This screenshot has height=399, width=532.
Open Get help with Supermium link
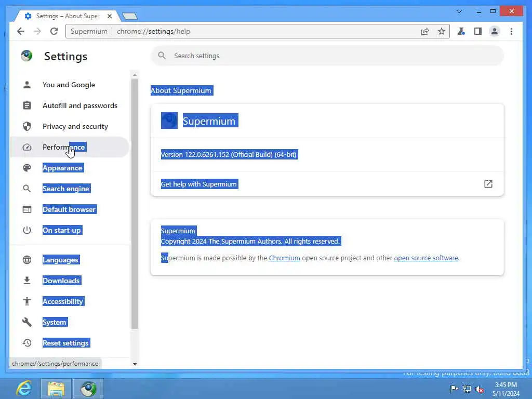(327, 184)
